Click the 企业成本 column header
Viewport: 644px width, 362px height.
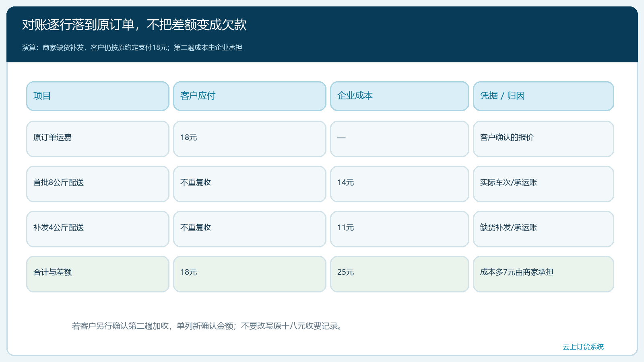tap(400, 96)
